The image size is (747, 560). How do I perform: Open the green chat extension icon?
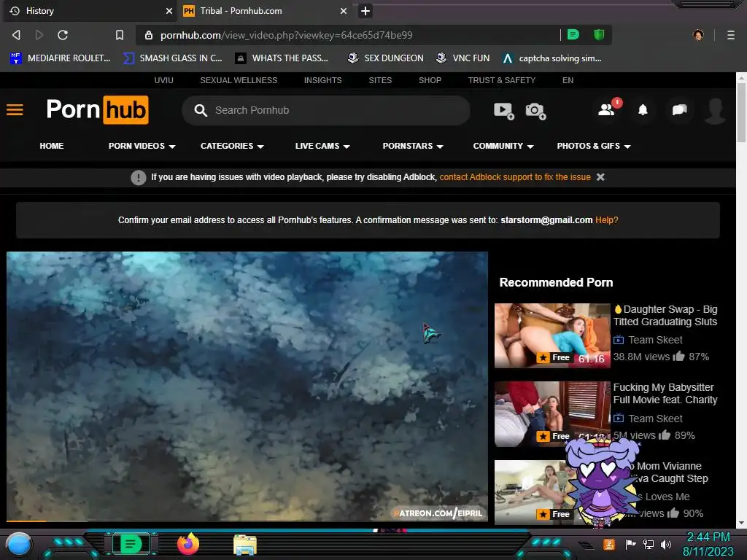click(573, 34)
